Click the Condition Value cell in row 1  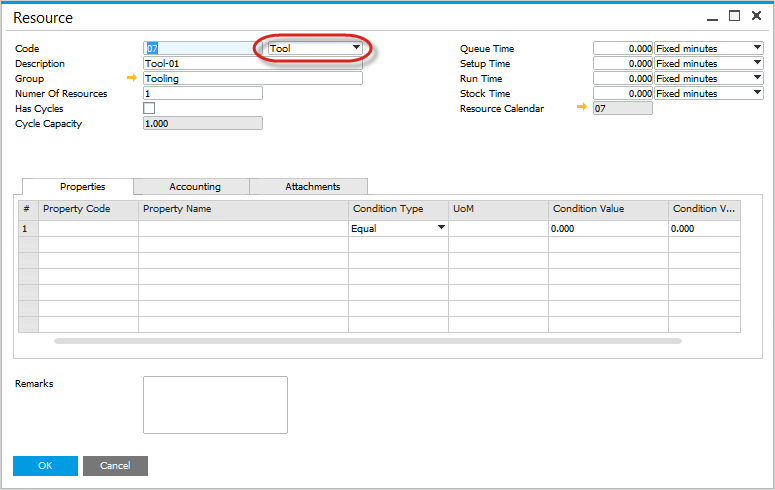608,228
